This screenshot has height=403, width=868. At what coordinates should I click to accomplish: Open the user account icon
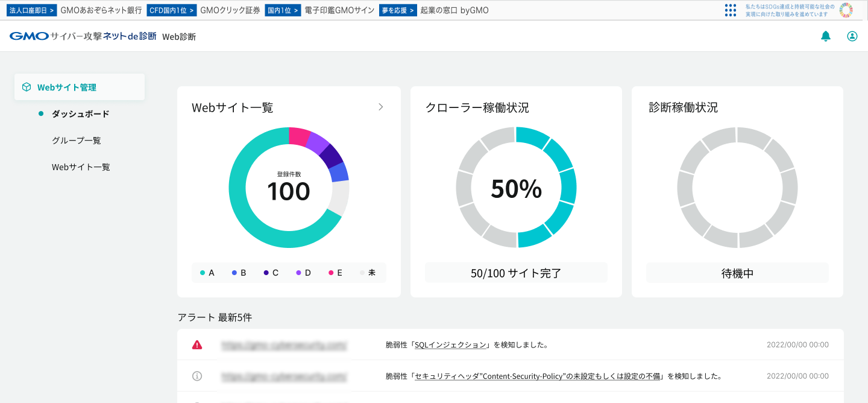pyautogui.click(x=852, y=36)
